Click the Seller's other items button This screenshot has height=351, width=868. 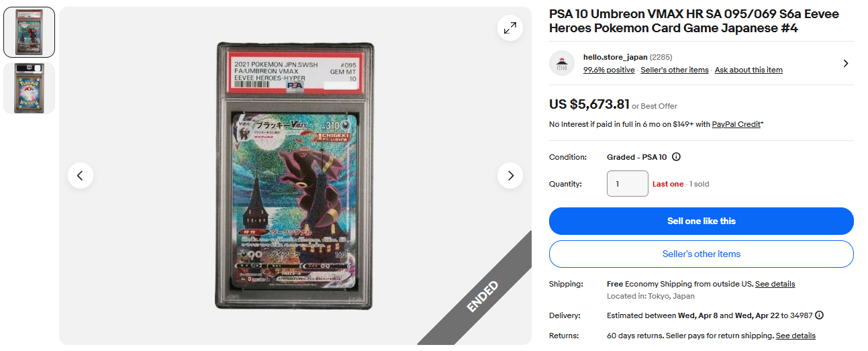(701, 254)
